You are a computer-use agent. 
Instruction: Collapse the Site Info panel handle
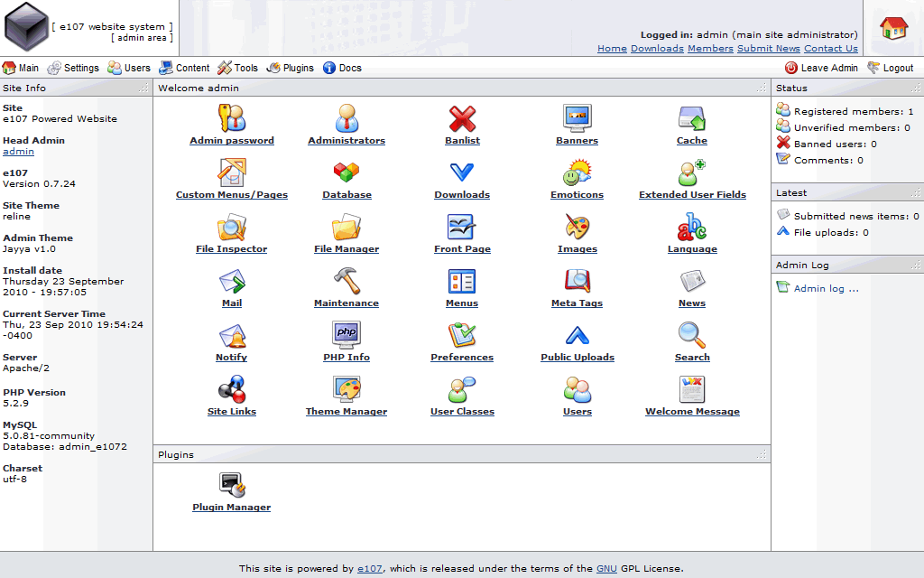coord(143,89)
